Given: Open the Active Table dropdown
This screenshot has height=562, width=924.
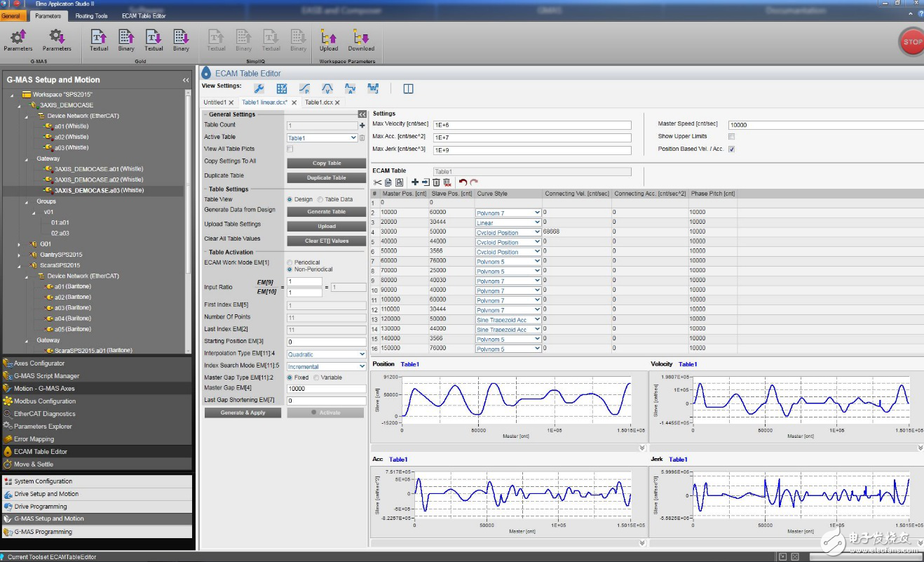Looking at the screenshot, I should [x=353, y=138].
